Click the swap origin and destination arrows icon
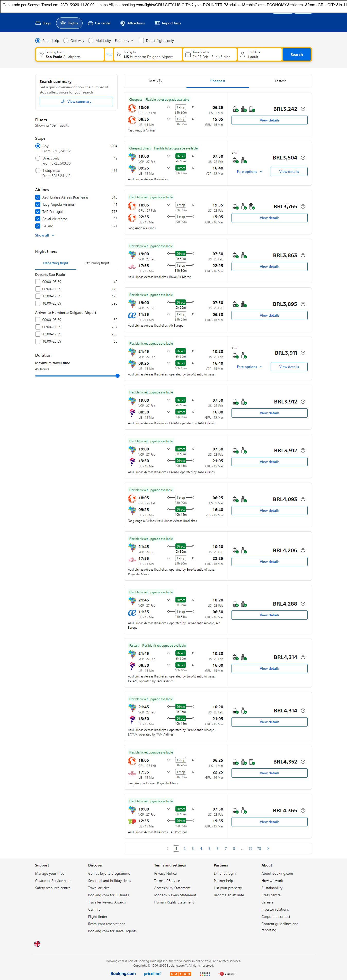Viewport: 347px width, 980px height. (x=109, y=54)
